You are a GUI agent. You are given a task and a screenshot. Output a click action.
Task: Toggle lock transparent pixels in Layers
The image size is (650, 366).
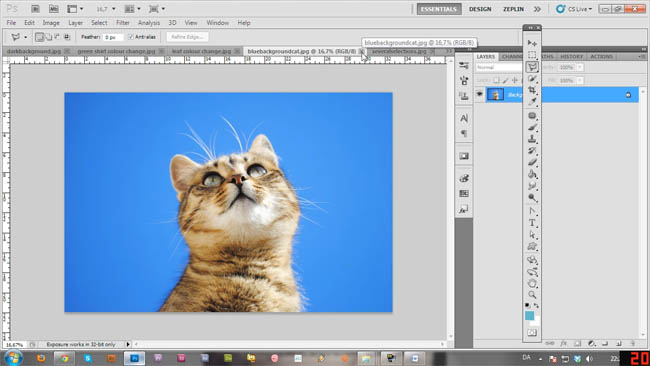pyautogui.click(x=496, y=80)
